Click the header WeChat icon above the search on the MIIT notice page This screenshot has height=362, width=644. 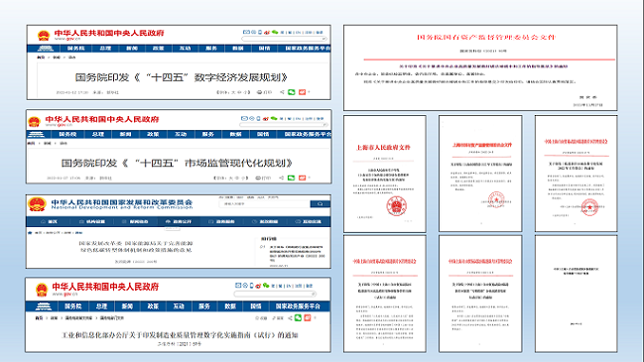(266, 286)
